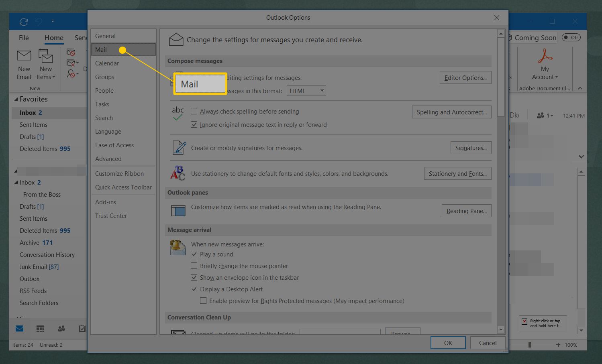Click the Editor Options button
Viewport: 602px width, 364px height.
(465, 77)
